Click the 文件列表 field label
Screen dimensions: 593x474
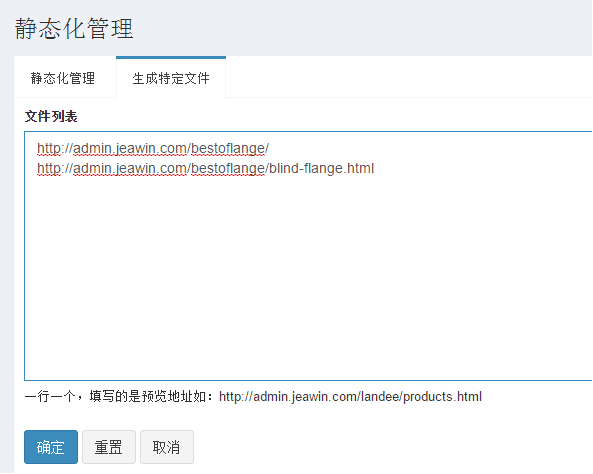click(51, 117)
